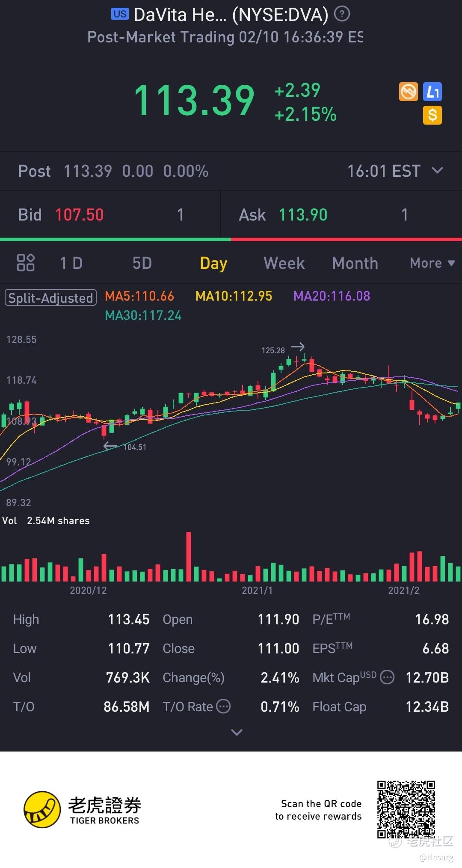The width and height of the screenshot is (462, 868).
Task: Tap the main price 113.39
Action: pyautogui.click(x=194, y=101)
